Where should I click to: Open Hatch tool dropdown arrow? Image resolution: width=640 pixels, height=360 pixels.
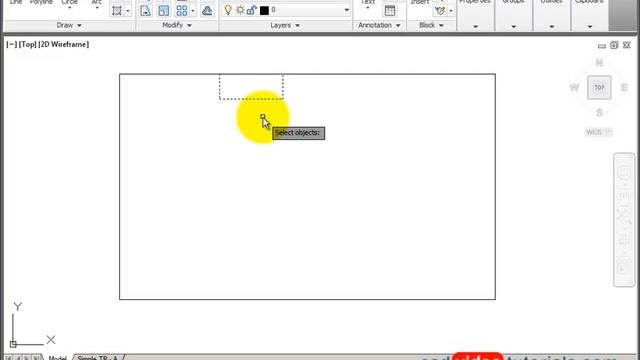(128, 11)
